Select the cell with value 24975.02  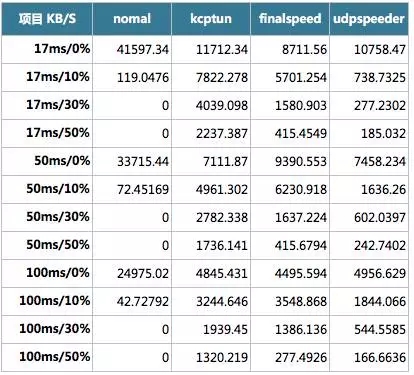click(132, 273)
